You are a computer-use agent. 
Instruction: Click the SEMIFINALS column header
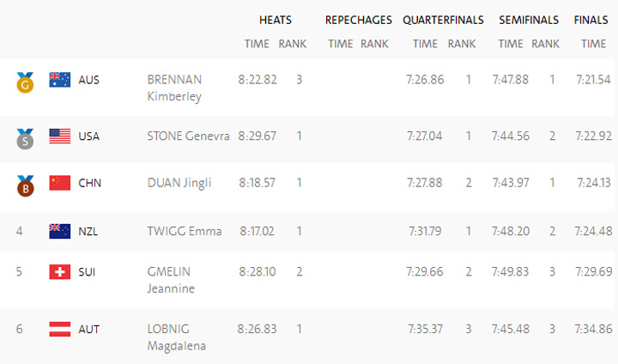[x=529, y=20]
